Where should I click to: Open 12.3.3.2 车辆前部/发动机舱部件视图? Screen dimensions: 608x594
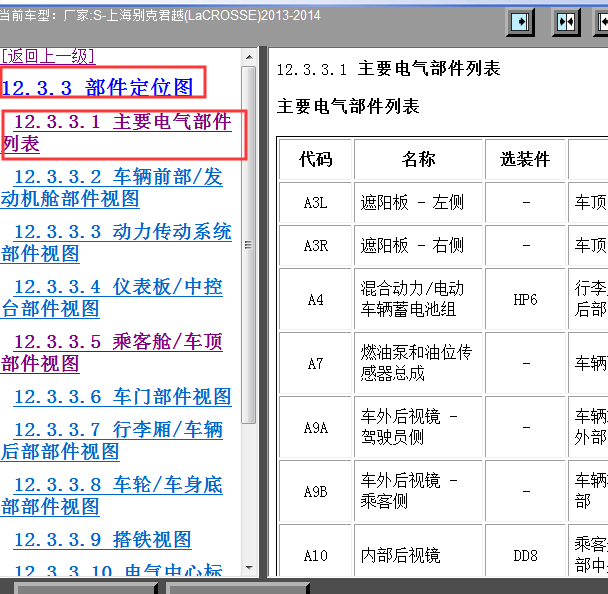tap(112, 188)
